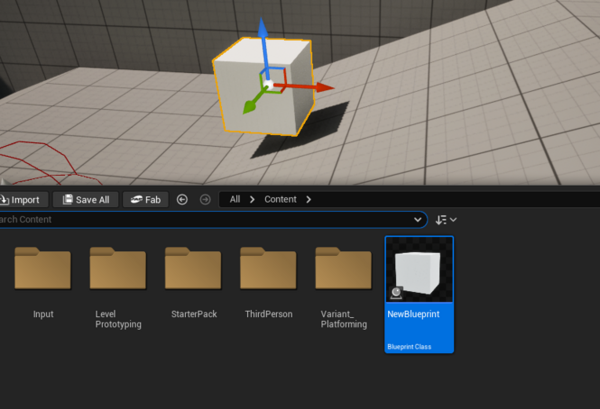
Task: Click the white gizmo center sphere
Action: (x=269, y=85)
